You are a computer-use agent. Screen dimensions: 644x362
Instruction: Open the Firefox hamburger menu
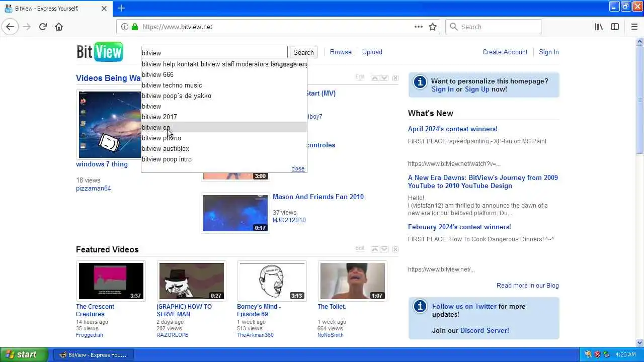coord(634,27)
